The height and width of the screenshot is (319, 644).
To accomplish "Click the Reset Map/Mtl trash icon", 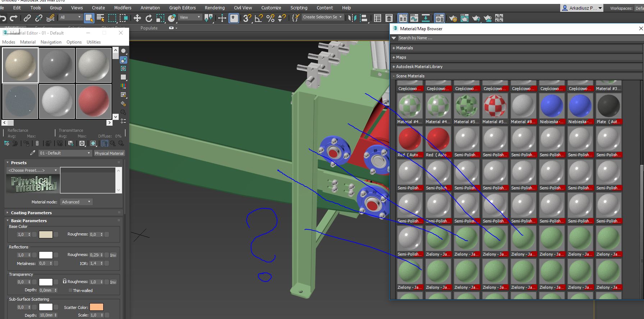I will pos(37,143).
